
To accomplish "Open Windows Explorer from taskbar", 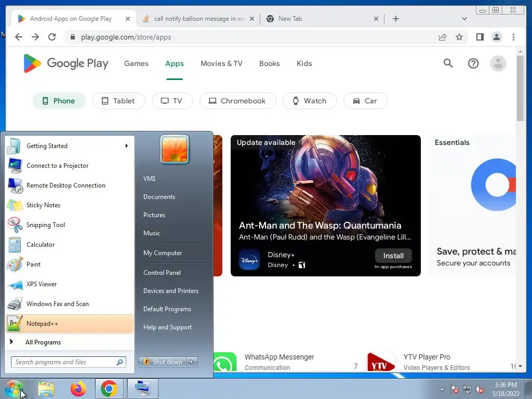I will coord(46,389).
